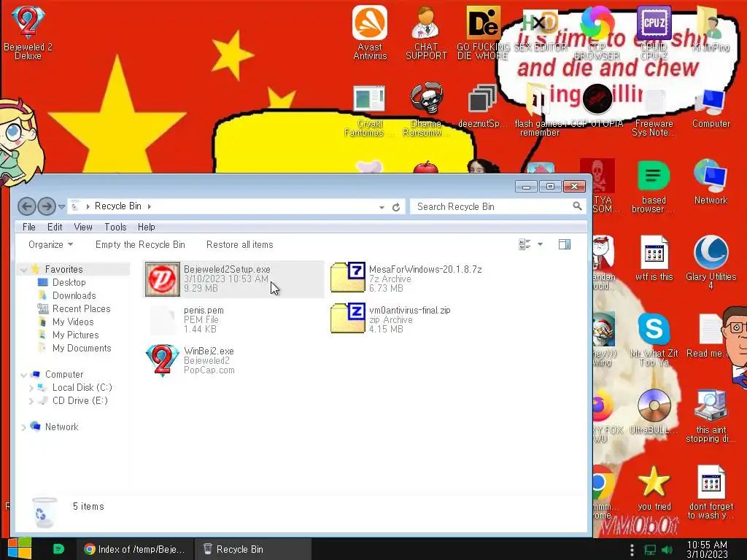Open the Network desktop icon
This screenshot has height=560, width=747.
pos(711,182)
